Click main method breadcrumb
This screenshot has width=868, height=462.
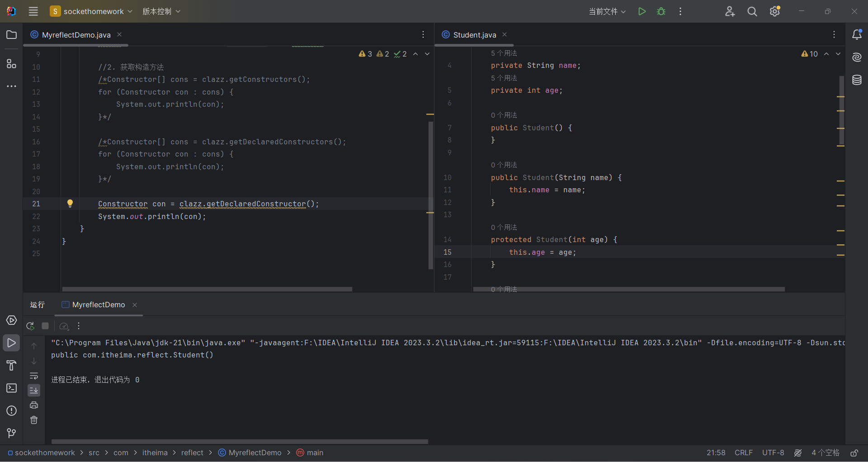point(310,452)
